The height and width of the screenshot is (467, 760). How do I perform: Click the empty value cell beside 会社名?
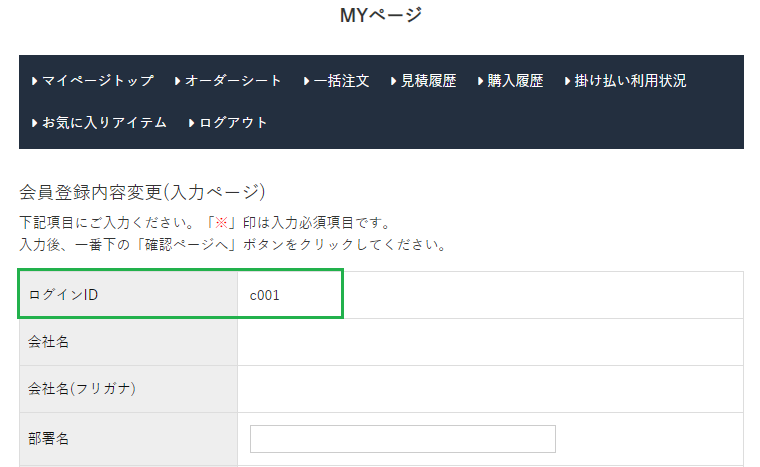(x=490, y=342)
